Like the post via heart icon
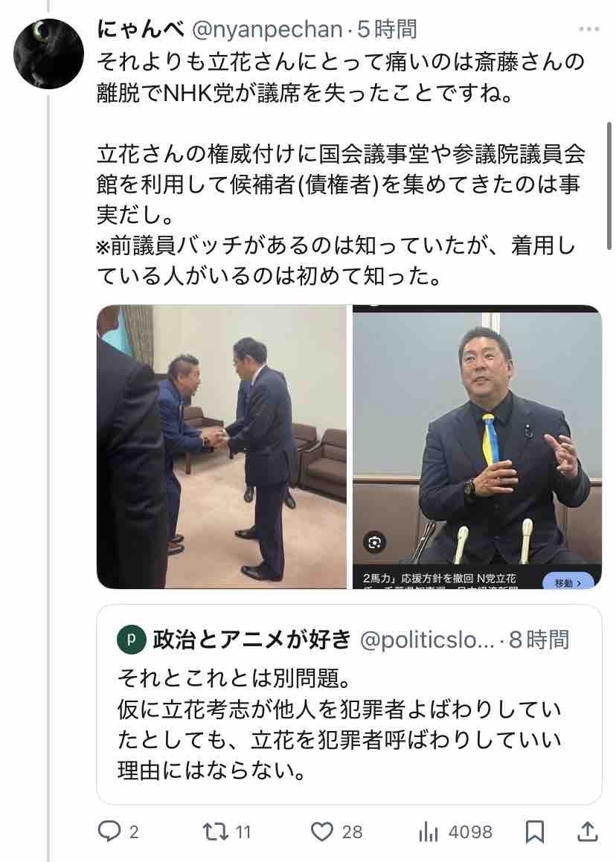The width and height of the screenshot is (616, 862). [322, 832]
